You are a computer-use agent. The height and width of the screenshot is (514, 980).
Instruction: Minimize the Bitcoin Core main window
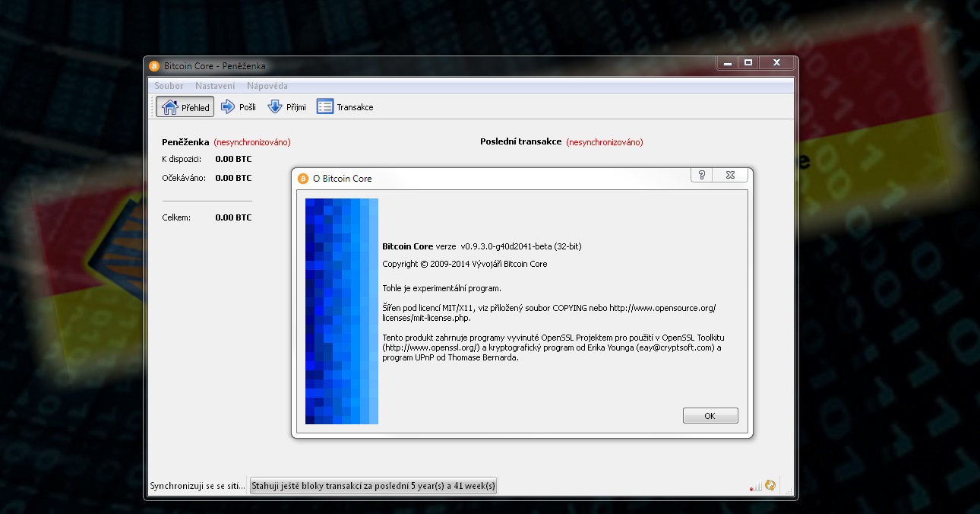(726, 63)
